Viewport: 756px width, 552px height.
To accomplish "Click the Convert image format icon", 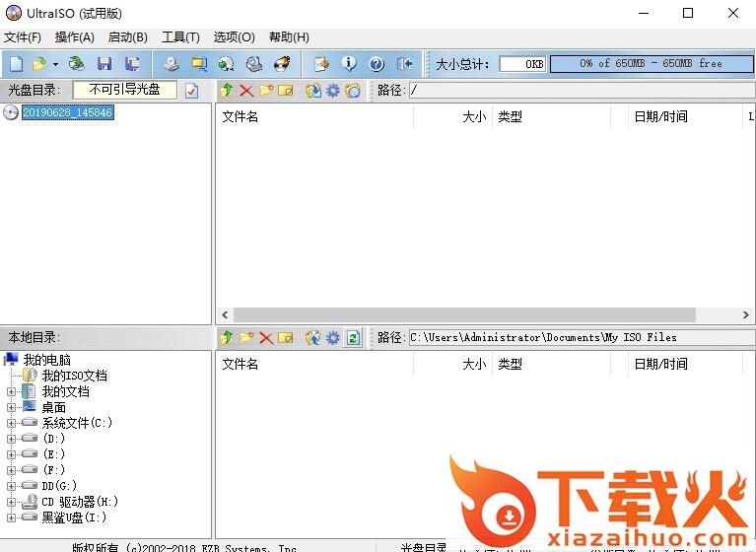I will 226,64.
